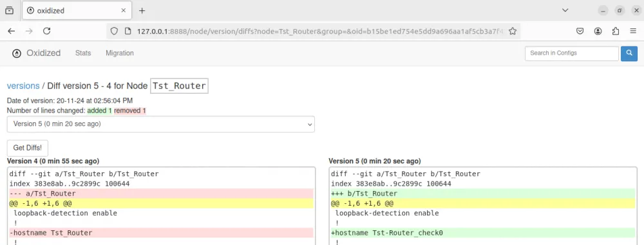Click the Get Diffs! button

pyautogui.click(x=28, y=148)
